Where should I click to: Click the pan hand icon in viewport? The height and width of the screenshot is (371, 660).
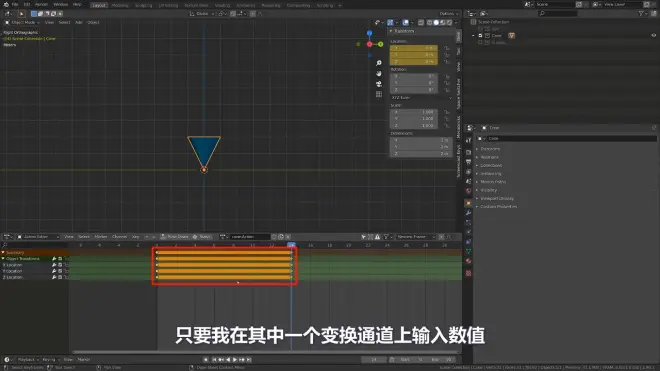click(379, 74)
